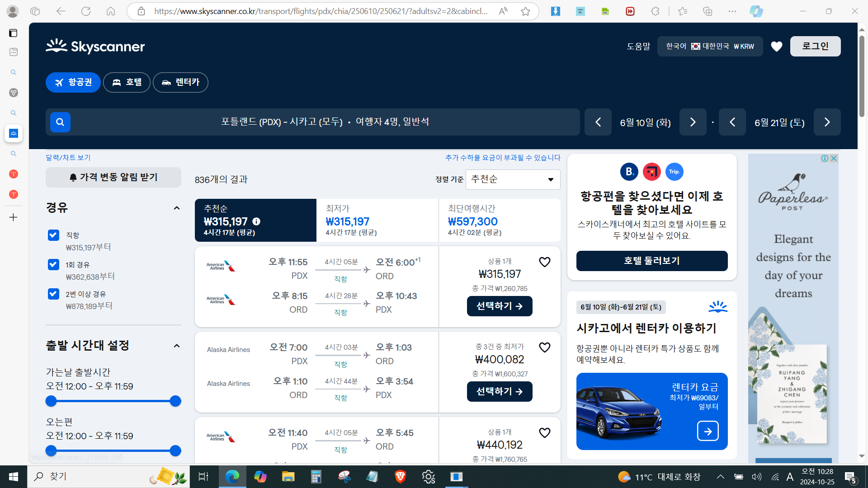Collapse the 경유 filter section
The image size is (868, 488).
tap(176, 208)
